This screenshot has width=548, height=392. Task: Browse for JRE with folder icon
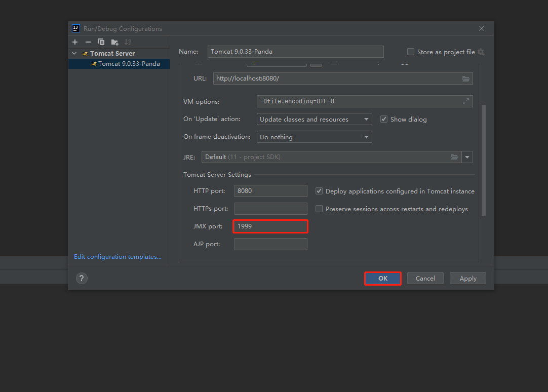point(454,157)
